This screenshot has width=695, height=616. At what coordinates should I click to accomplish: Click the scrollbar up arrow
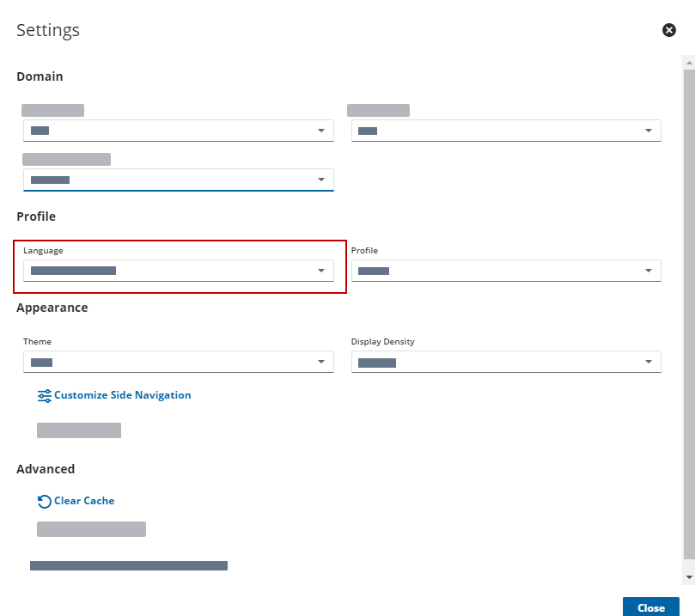point(689,63)
